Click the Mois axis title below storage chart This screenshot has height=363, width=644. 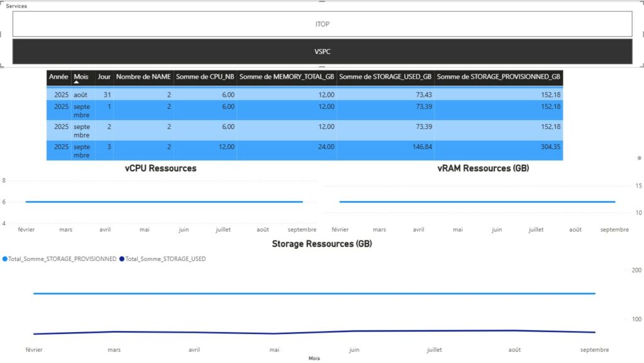[314, 359]
